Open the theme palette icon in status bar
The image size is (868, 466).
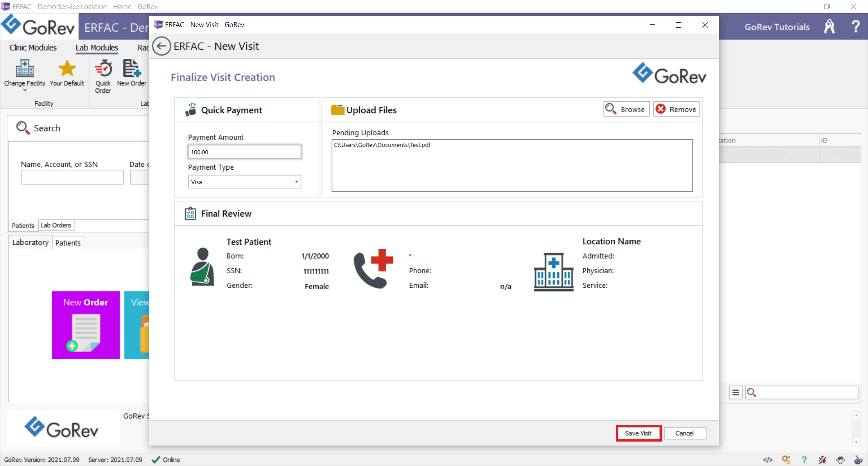pyautogui.click(x=858, y=460)
